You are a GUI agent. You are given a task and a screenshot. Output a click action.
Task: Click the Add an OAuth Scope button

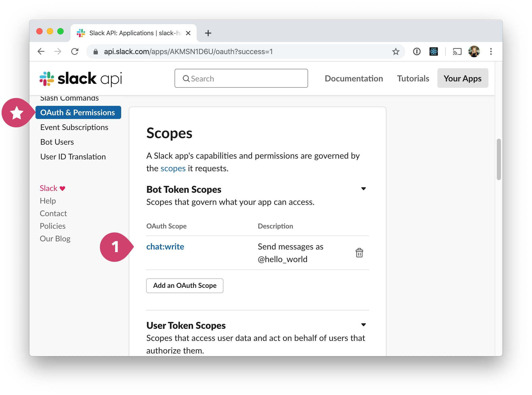[x=185, y=285]
